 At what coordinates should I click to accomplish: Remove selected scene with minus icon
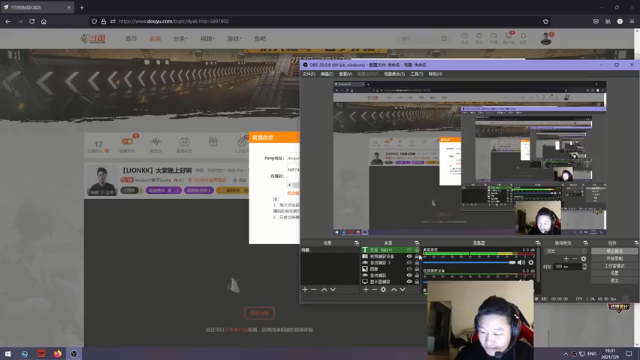click(313, 289)
